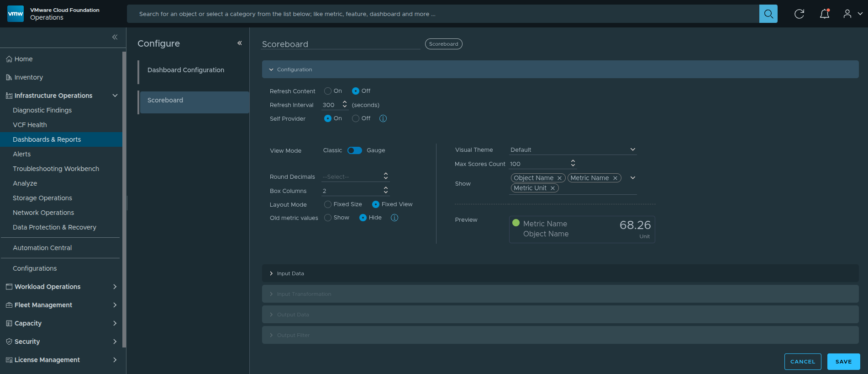868x374 pixels.
Task: Open the Show options dropdown arrow
Action: (x=633, y=178)
